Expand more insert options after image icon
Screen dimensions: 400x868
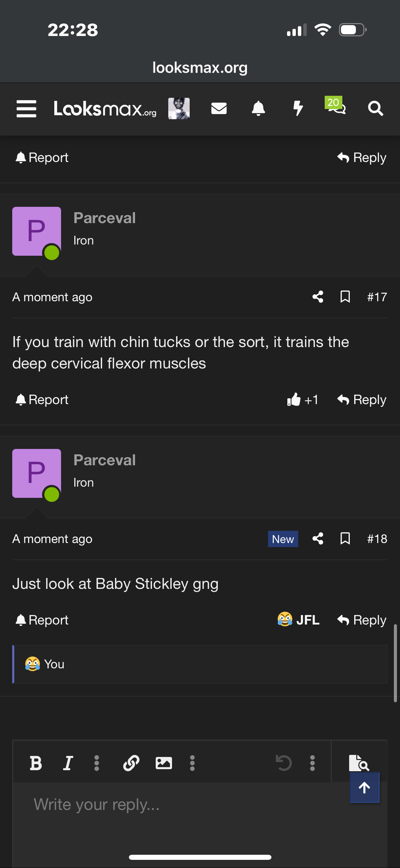(192, 763)
